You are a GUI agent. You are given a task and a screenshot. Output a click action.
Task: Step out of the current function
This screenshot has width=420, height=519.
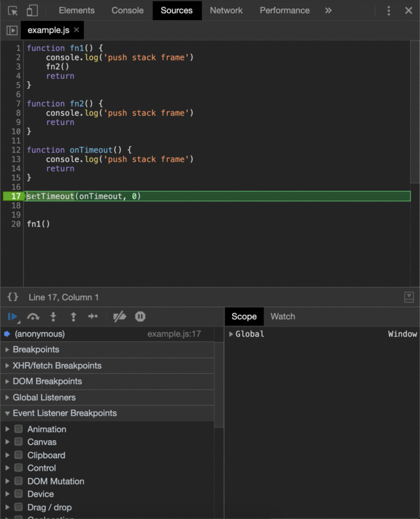(x=74, y=317)
